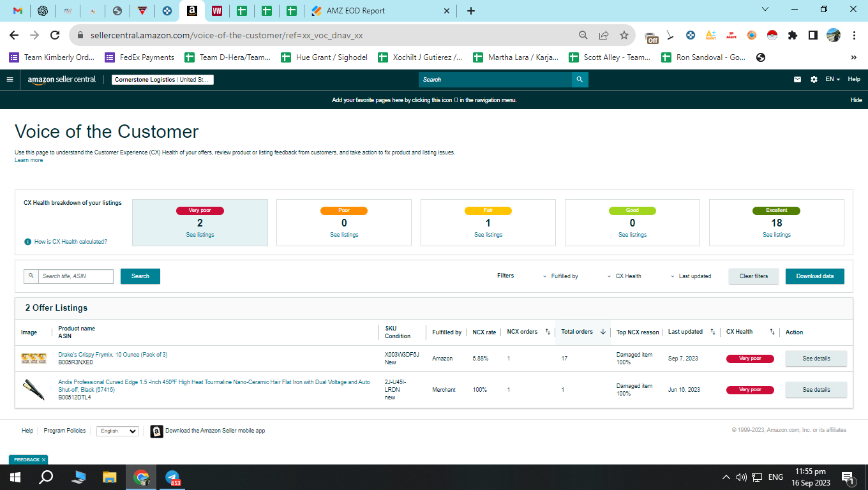Show hidden bookmarks with the overflow chevron
Viewport: 868px width, 490px height.
tap(853, 57)
